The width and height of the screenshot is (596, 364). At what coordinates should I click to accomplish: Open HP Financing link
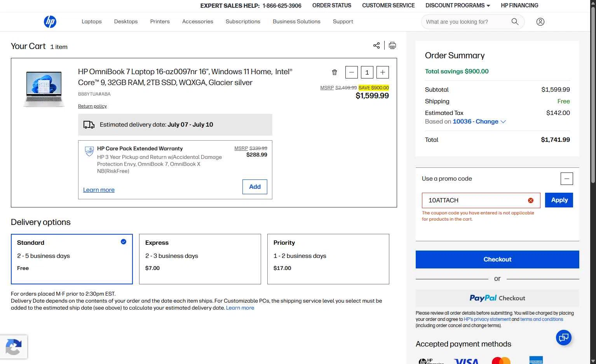point(519,5)
